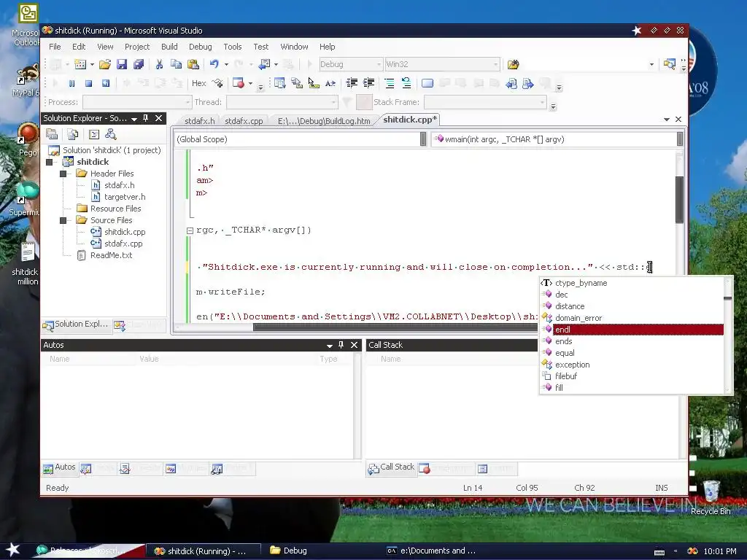The height and width of the screenshot is (560, 747).
Task: Open Recycle Bin on desktop
Action: coord(711,497)
